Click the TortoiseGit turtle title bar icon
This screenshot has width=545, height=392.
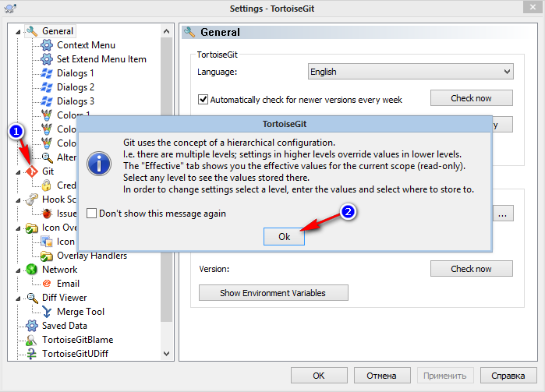[x=10, y=9]
